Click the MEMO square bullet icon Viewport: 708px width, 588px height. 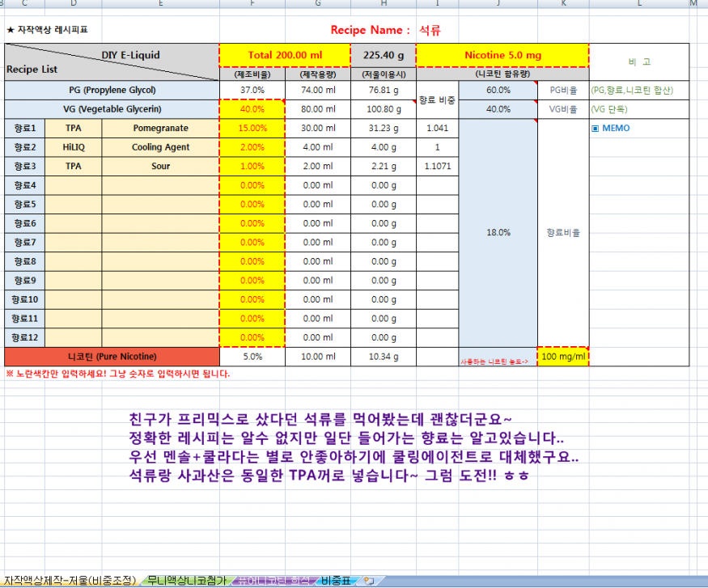tap(595, 129)
